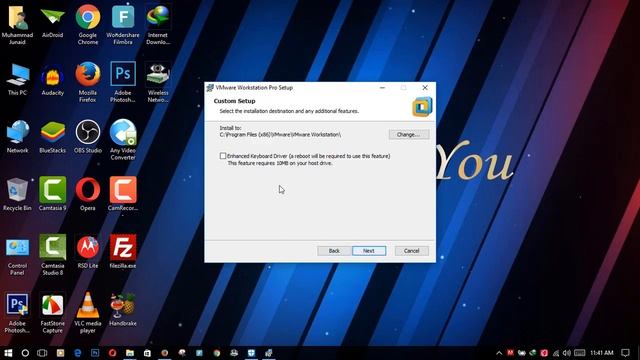Open Microsoft Store from the taskbar
640x360 pixels.
click(147, 353)
